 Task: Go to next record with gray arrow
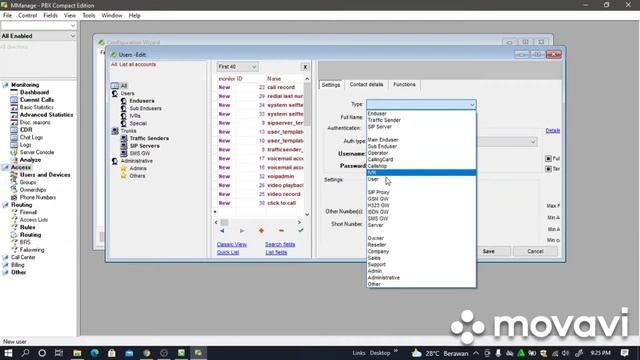pos(242,231)
